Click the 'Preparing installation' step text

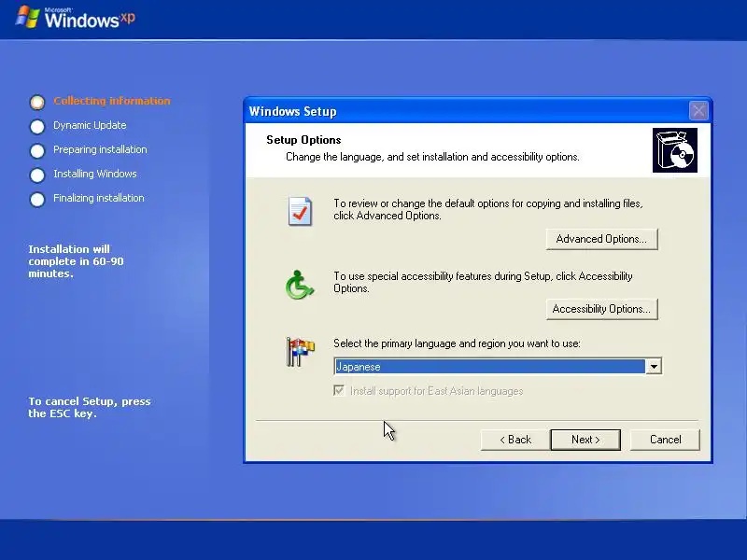(x=100, y=149)
